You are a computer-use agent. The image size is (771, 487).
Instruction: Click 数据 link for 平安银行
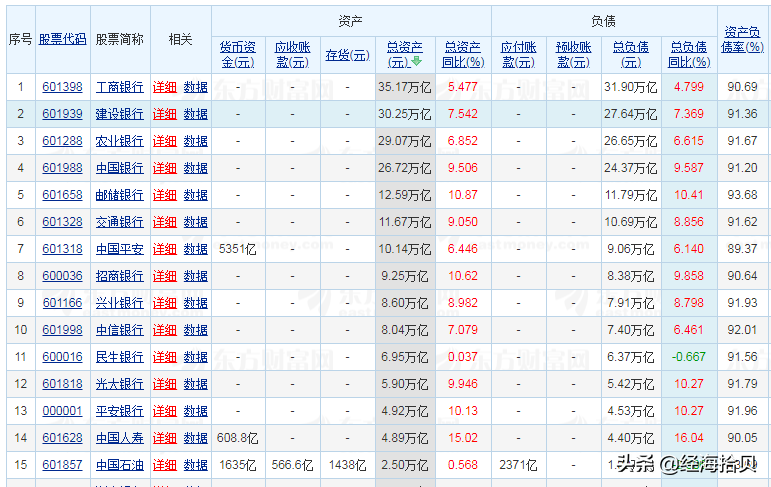196,411
